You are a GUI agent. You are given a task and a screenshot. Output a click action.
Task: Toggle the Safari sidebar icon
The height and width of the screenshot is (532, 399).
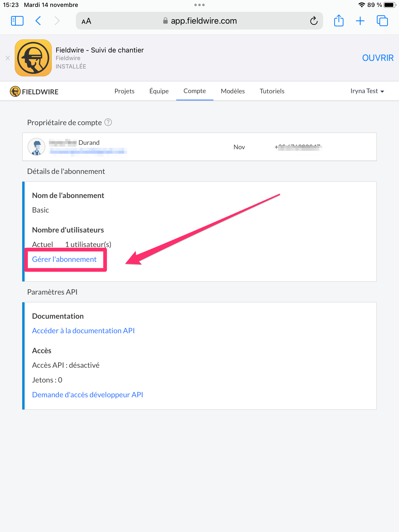(x=17, y=21)
